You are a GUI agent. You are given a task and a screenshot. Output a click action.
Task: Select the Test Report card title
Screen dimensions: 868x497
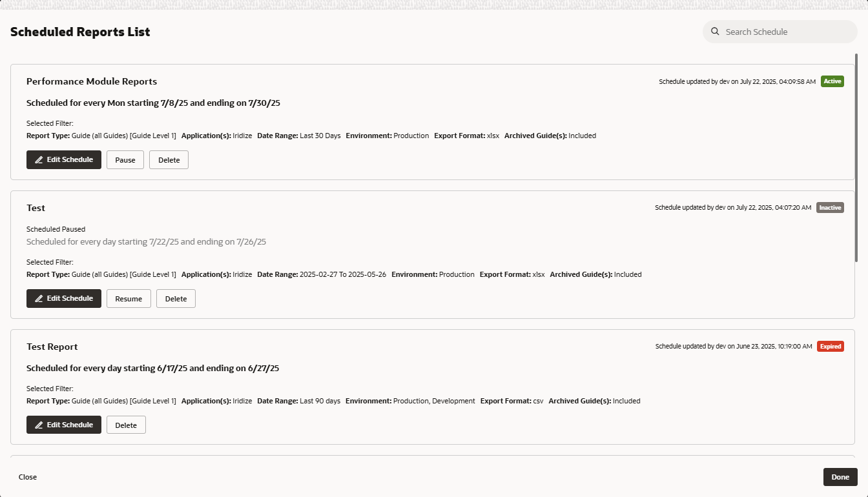tap(52, 347)
